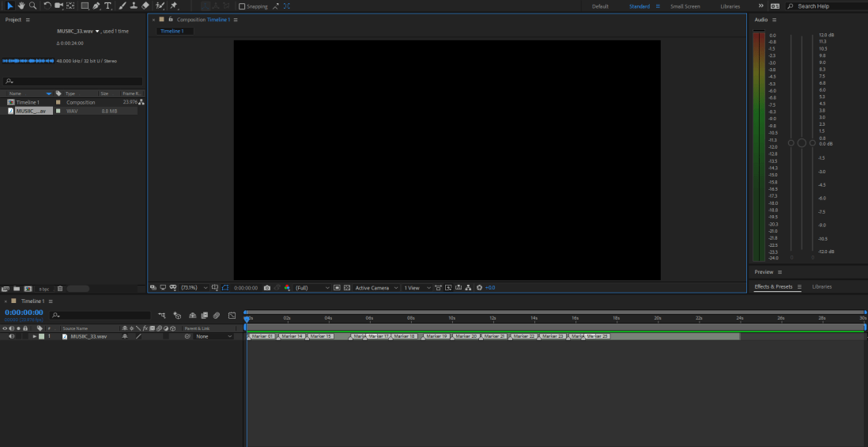The image size is (868, 447).
Task: Open the Project panel menu
Action: click(x=28, y=20)
